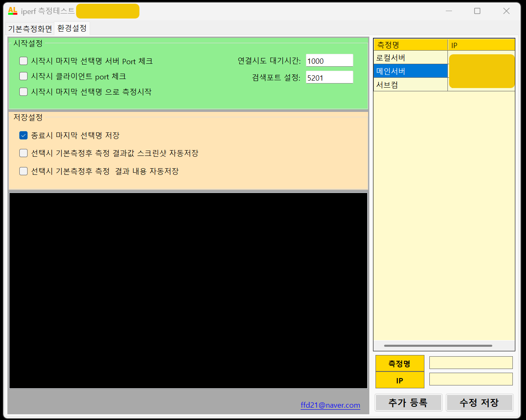Minimize the iperf 측정테스트 window

tap(449, 11)
